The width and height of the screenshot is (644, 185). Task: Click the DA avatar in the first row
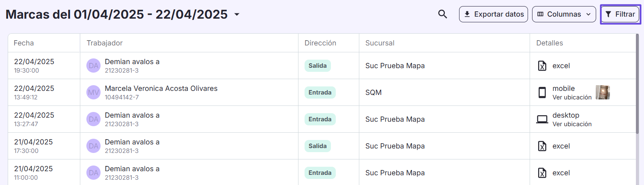(x=94, y=66)
